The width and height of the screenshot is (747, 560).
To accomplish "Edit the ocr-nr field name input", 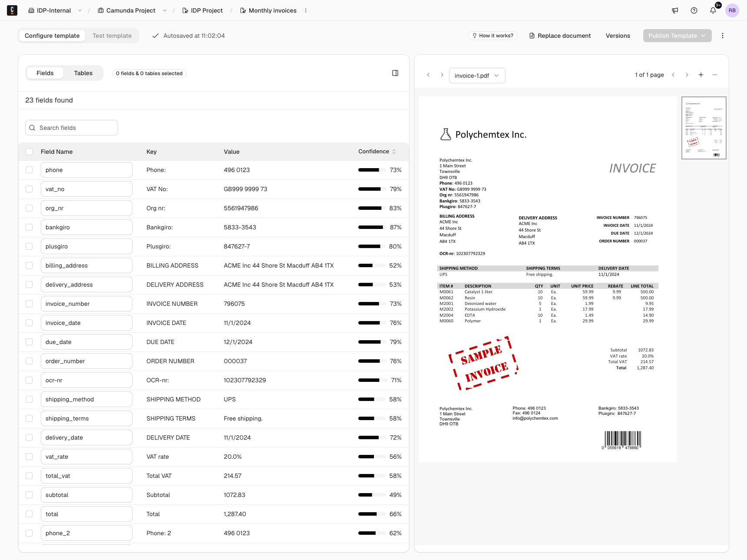I will [x=86, y=380].
